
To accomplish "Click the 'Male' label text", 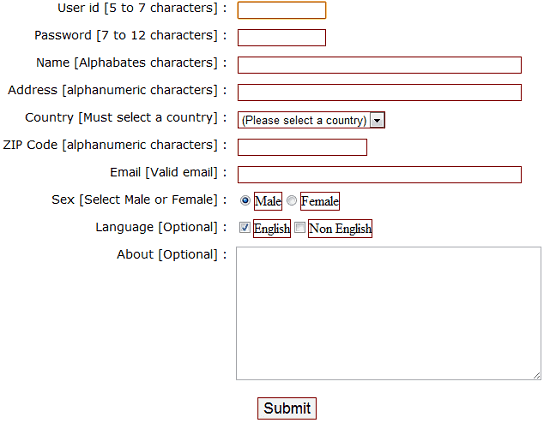I will [x=268, y=201].
